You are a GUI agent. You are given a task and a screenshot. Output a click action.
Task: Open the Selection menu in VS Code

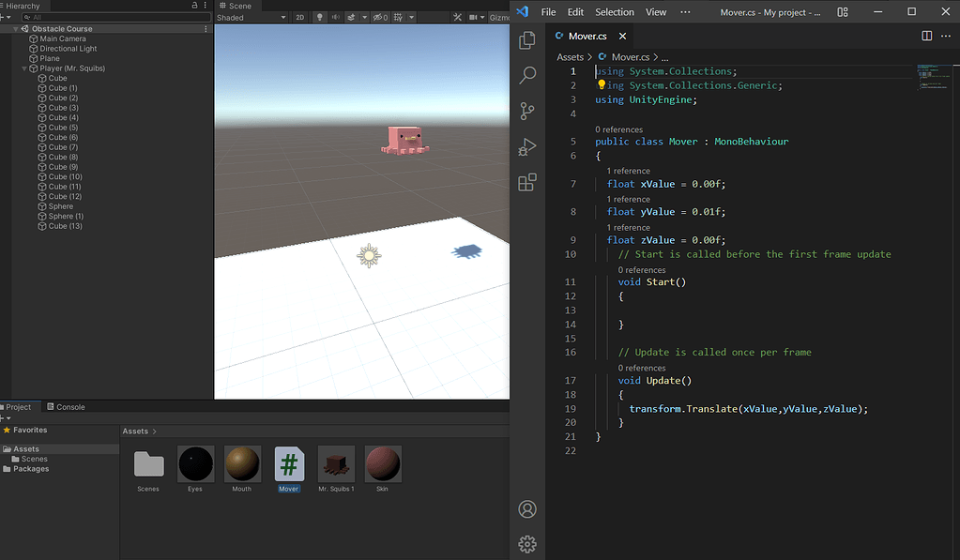pyautogui.click(x=614, y=12)
